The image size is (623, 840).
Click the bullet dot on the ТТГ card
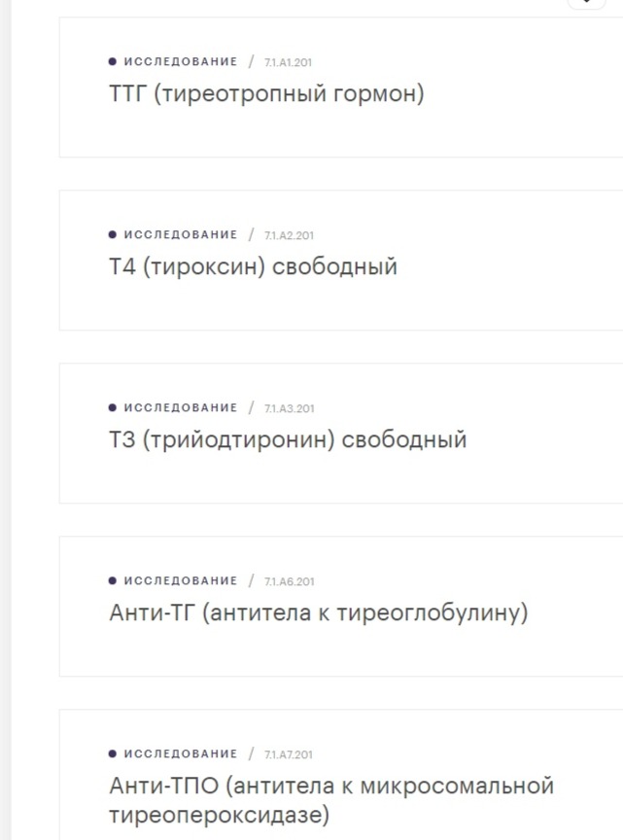(x=113, y=61)
